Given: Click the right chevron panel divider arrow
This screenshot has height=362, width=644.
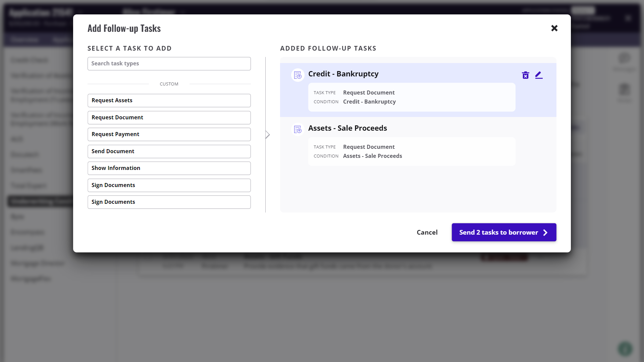Looking at the screenshot, I should click(267, 135).
